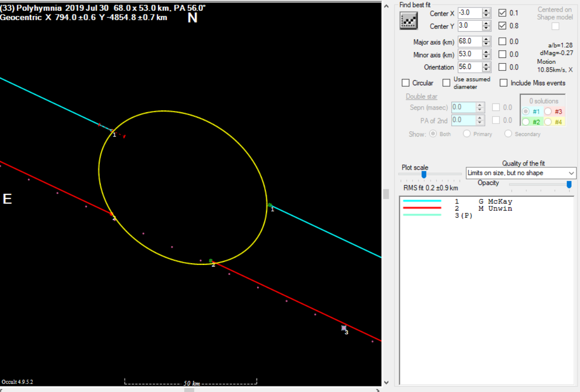Decrease Major axis (km) using down arrow
580x392 pixels.
tap(487, 44)
